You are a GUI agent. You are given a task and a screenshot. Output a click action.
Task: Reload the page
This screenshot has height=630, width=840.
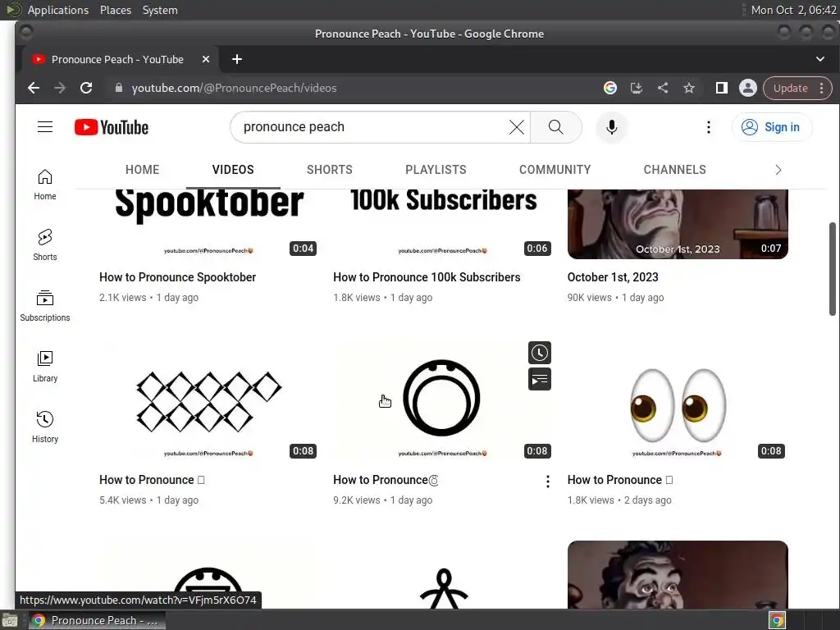click(x=86, y=88)
